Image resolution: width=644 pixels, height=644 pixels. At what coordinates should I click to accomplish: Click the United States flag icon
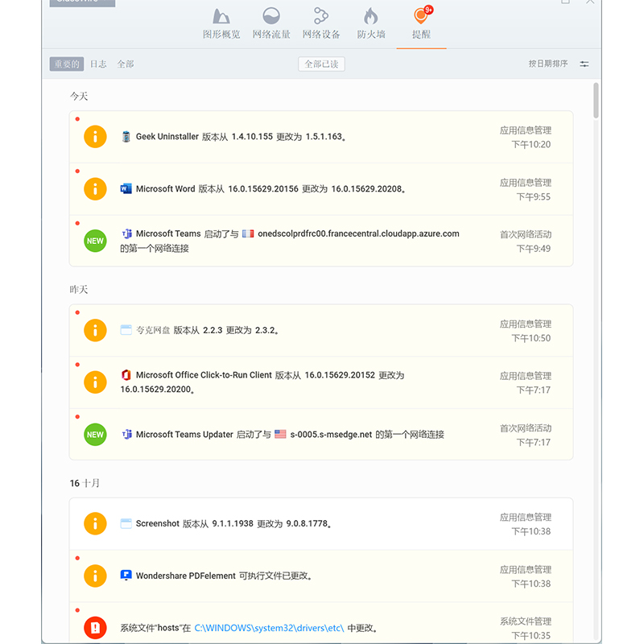tap(280, 434)
